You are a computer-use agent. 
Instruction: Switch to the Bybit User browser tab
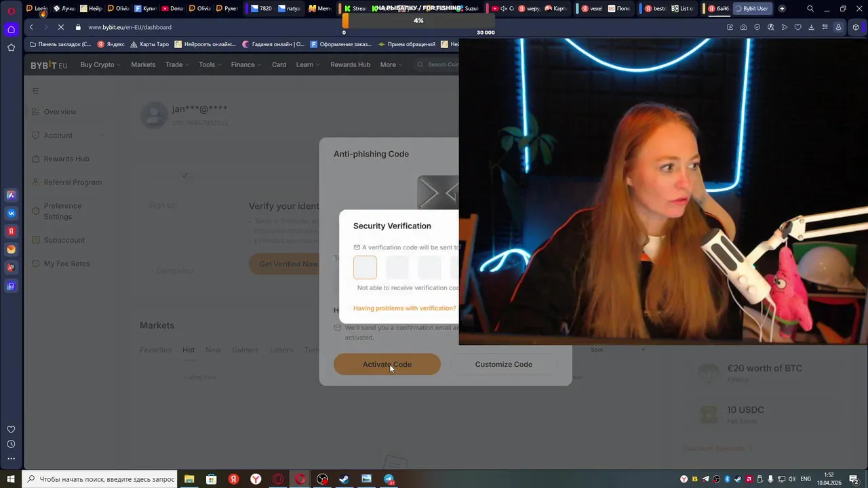click(x=753, y=9)
